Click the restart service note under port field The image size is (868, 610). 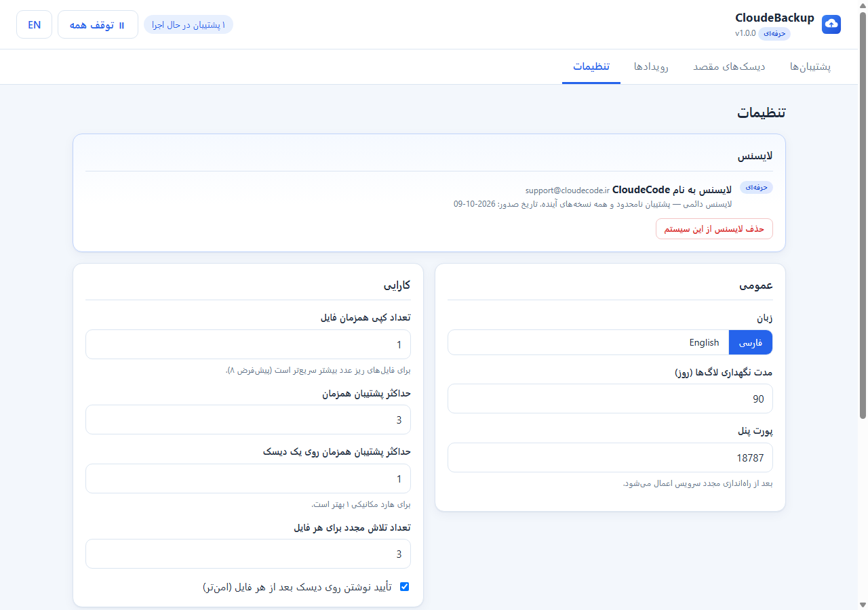[x=698, y=483]
